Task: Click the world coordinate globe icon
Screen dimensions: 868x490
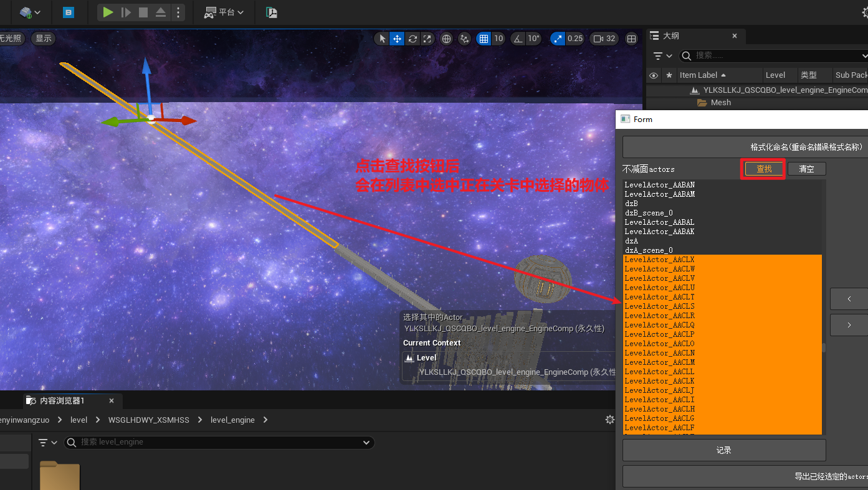Action: (x=446, y=39)
